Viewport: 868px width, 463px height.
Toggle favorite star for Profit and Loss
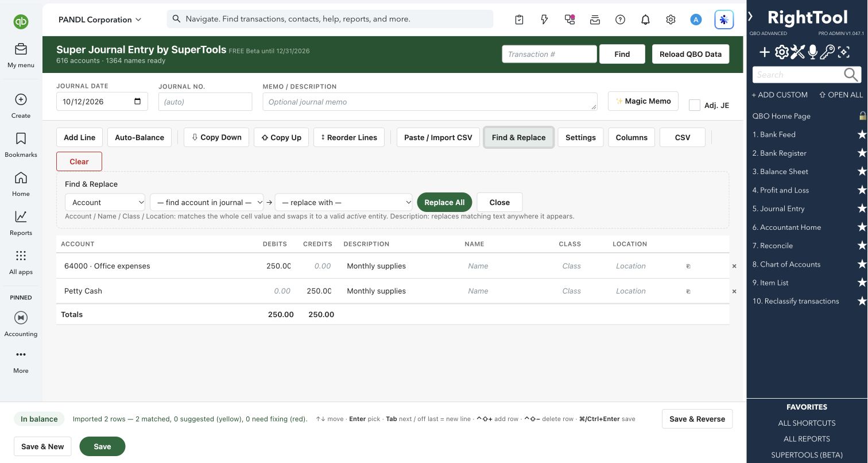862,190
